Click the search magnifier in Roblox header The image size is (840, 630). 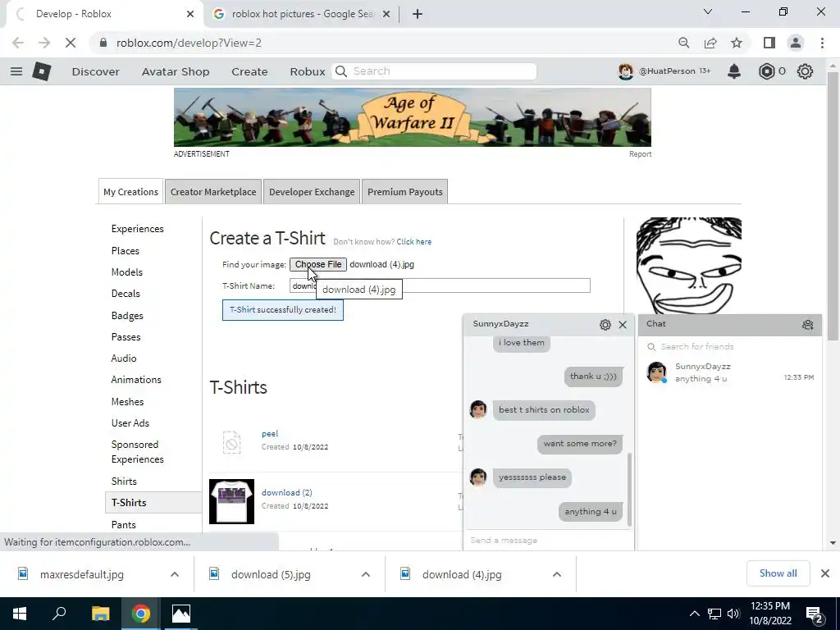341,71
